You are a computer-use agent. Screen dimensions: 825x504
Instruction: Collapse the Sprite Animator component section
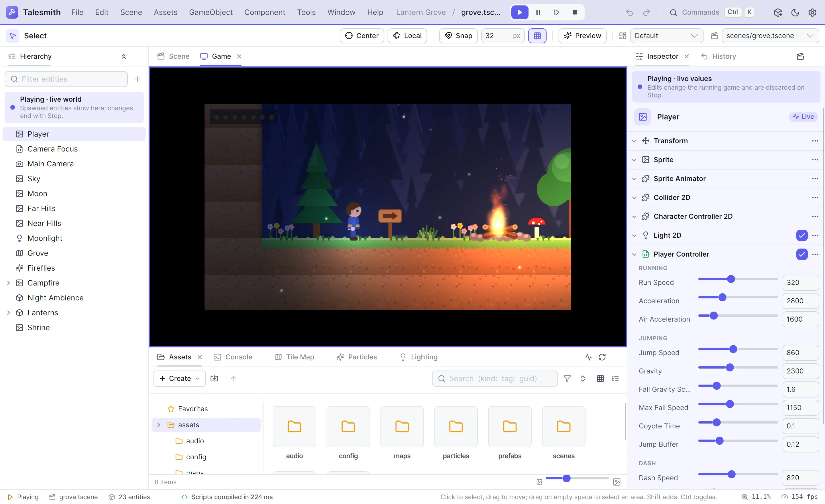(634, 179)
